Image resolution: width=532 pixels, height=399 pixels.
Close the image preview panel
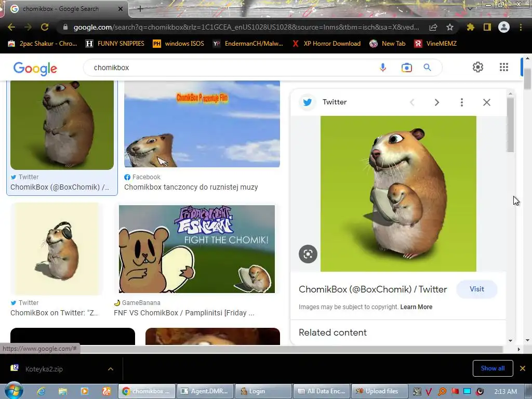tap(486, 102)
